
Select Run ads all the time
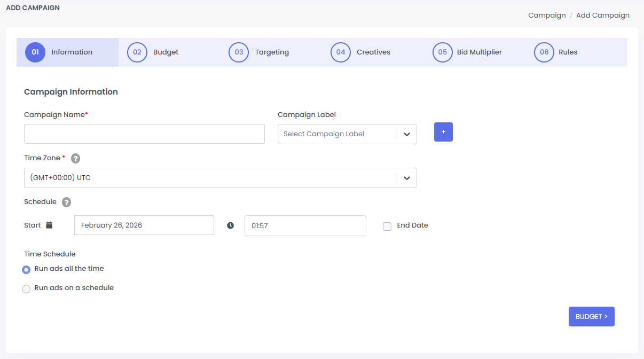(x=26, y=270)
